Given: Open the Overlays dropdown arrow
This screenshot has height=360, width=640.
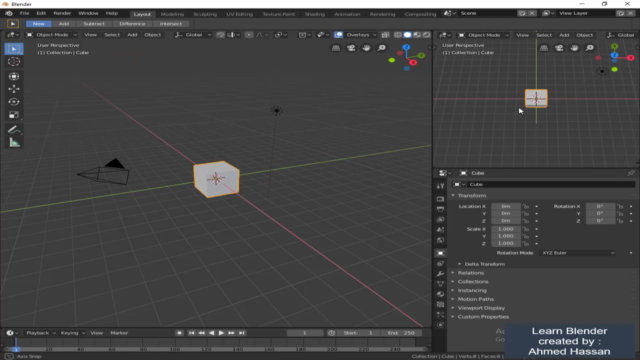Looking at the screenshot, I should [374, 35].
